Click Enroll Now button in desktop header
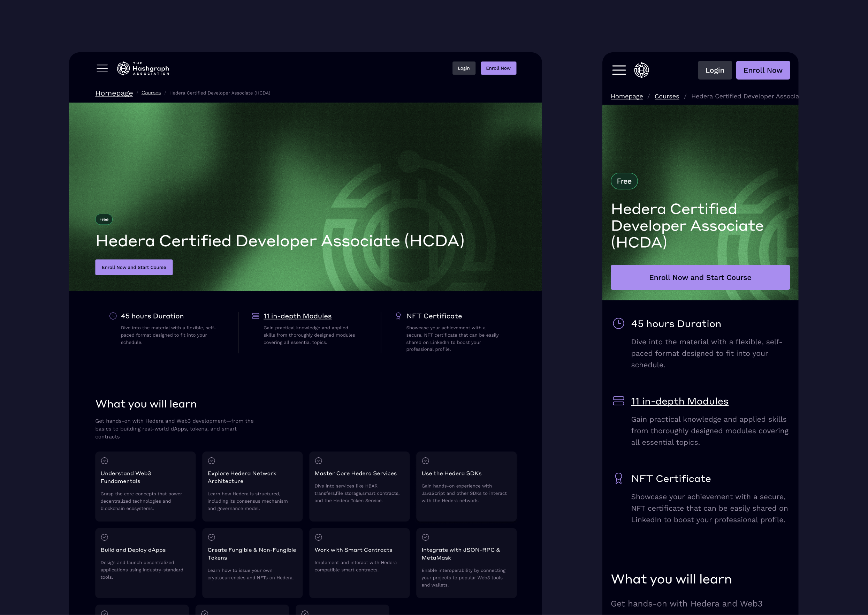Image resolution: width=868 pixels, height=615 pixels. tap(498, 68)
